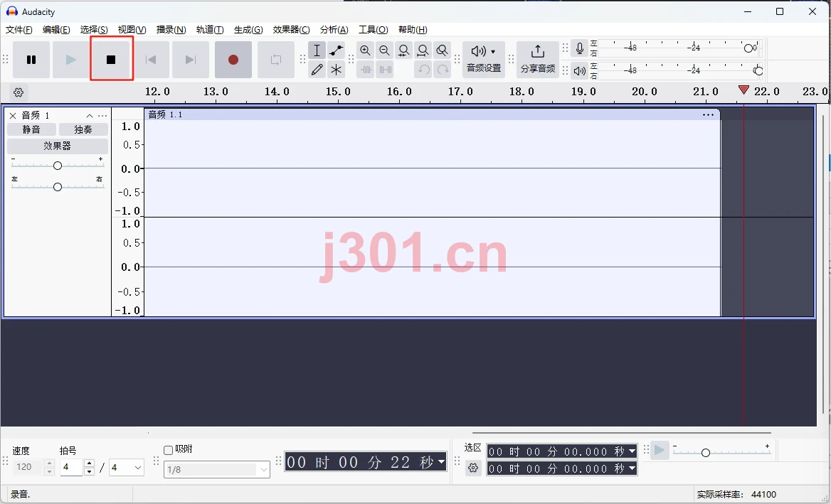Open the 效果器(C) menu

[x=292, y=30]
